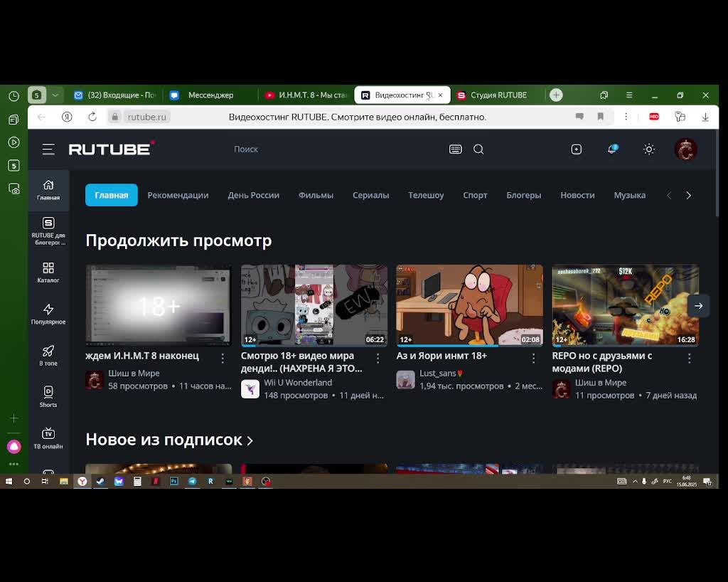Open the on-screen keyboard icon in search
The image size is (728, 582).
pos(456,149)
